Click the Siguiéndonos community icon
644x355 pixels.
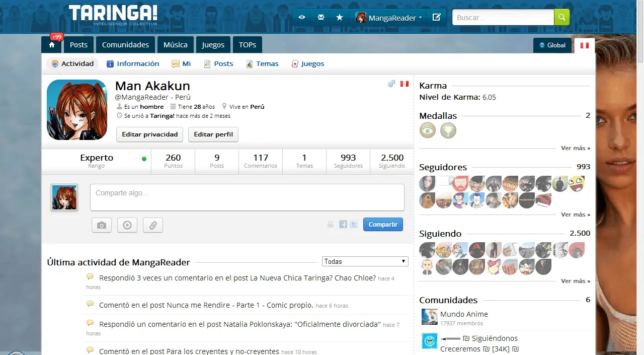[430, 341]
